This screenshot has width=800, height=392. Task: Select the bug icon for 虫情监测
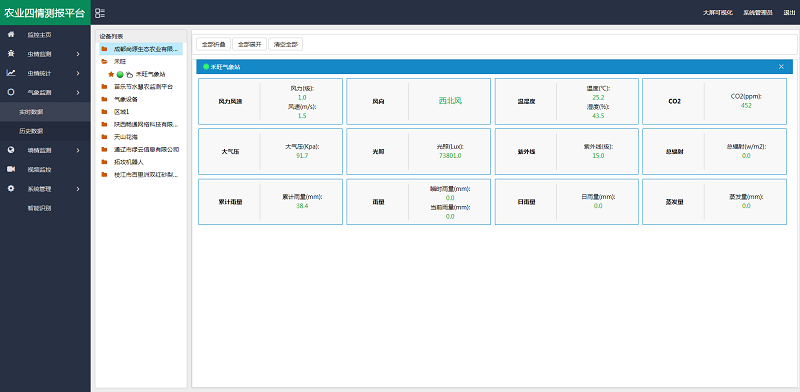[x=11, y=54]
